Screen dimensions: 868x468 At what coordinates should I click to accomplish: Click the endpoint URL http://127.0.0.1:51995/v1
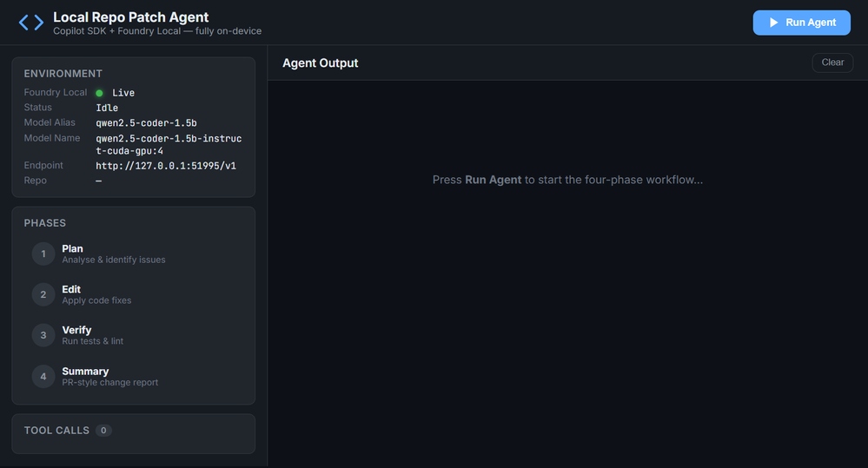[166, 166]
